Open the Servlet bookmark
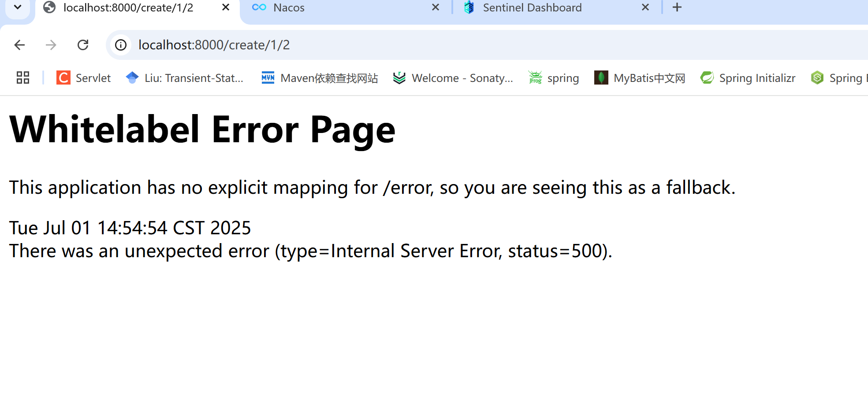 pyautogui.click(x=83, y=78)
